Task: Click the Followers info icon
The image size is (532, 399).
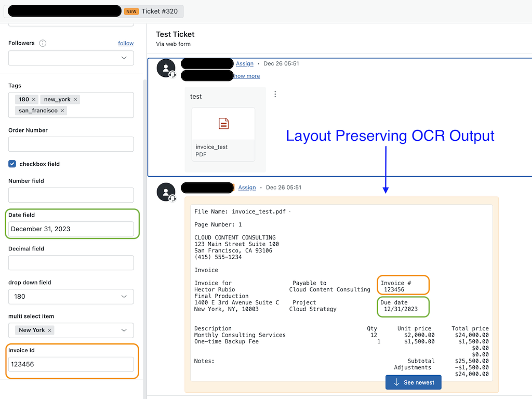Action: tap(43, 43)
